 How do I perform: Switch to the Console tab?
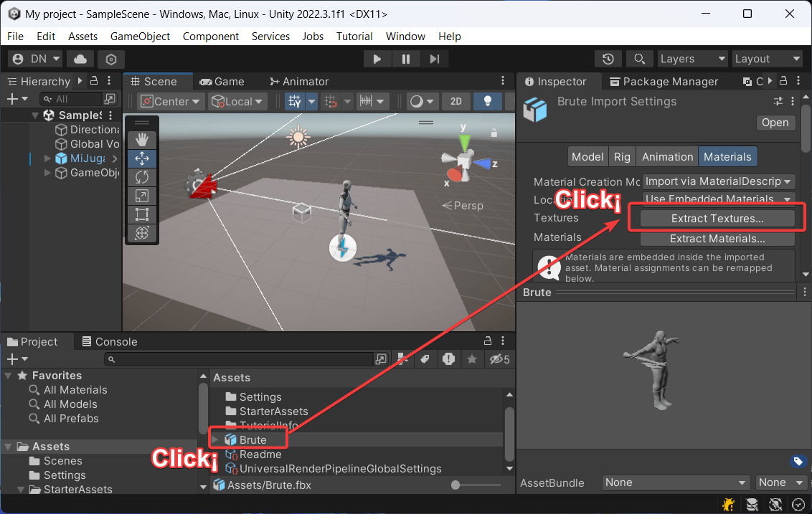click(x=110, y=342)
